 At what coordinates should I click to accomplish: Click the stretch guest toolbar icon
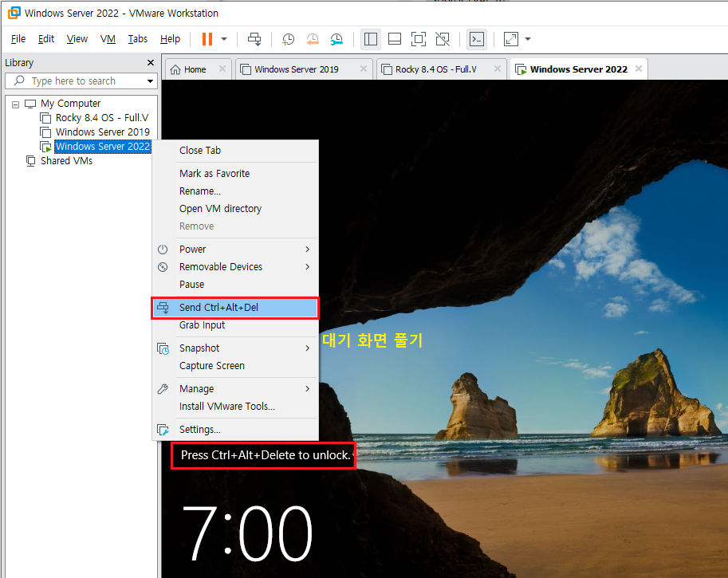510,39
